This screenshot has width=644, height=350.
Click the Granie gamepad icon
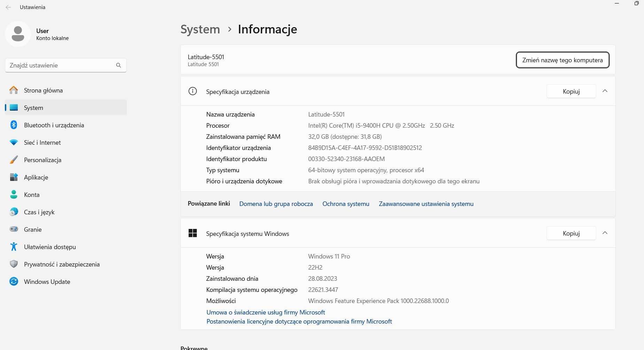pyautogui.click(x=14, y=229)
